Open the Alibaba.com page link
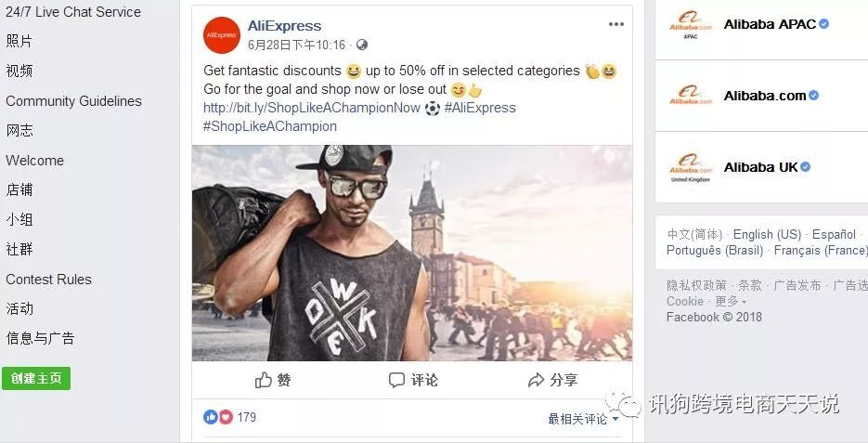 pos(765,96)
